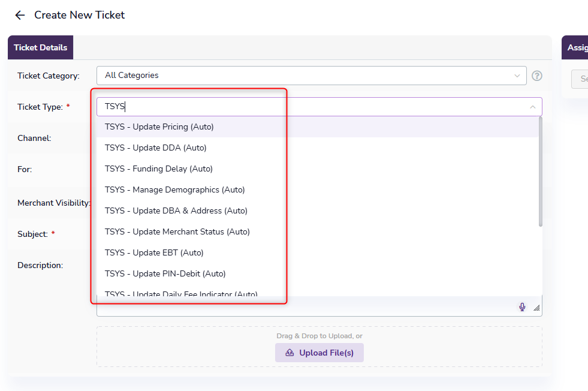The image size is (588, 391).
Task: Collapse the Ticket Type dropdown arrow
Action: pos(532,107)
